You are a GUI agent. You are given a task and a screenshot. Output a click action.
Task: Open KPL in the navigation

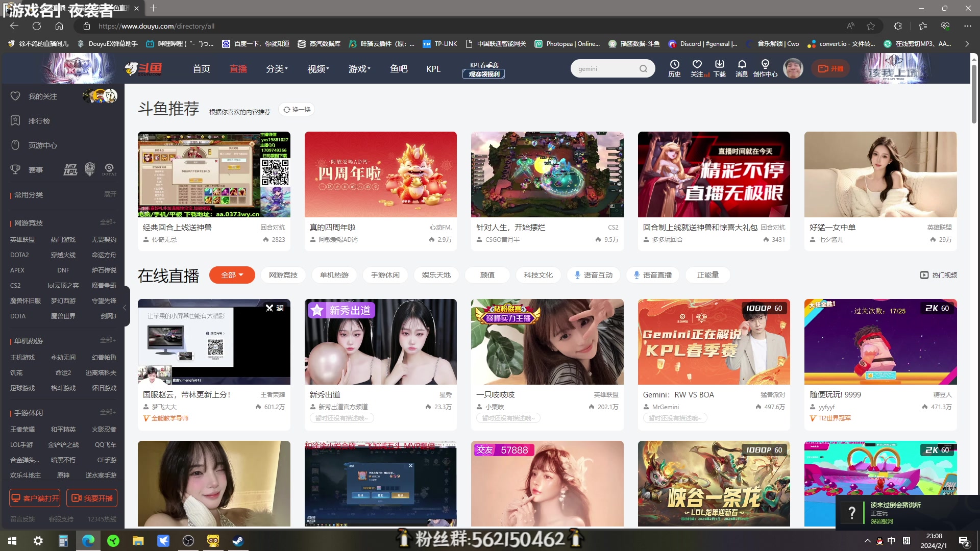[x=433, y=69]
